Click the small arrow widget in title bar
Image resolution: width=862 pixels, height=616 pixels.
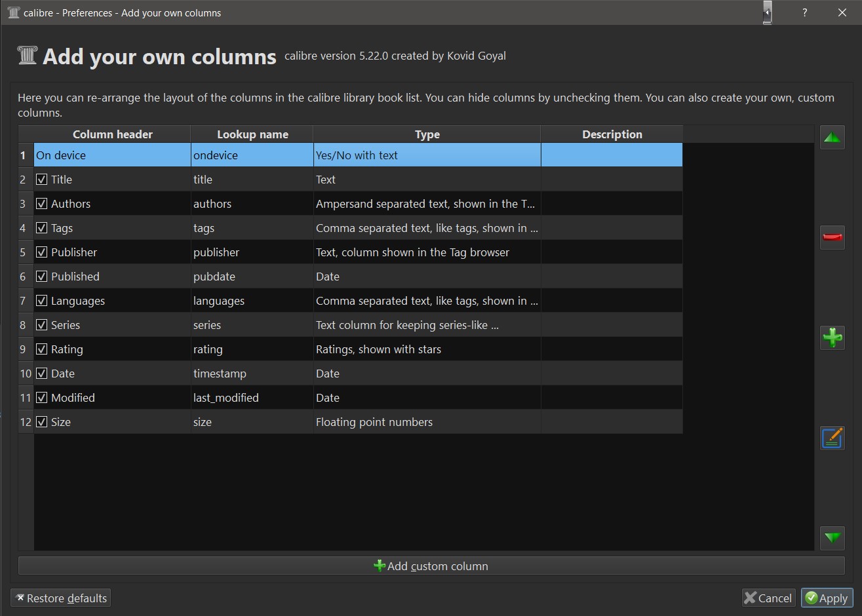[x=767, y=12]
